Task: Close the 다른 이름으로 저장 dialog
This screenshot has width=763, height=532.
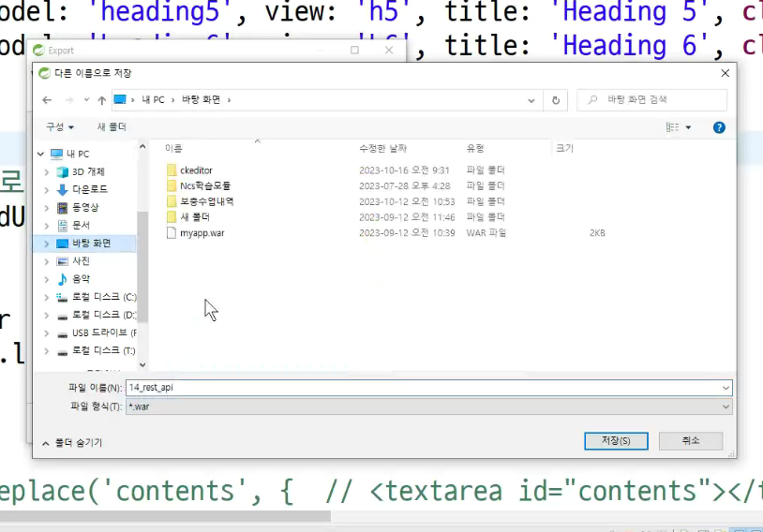Action: pos(726,73)
